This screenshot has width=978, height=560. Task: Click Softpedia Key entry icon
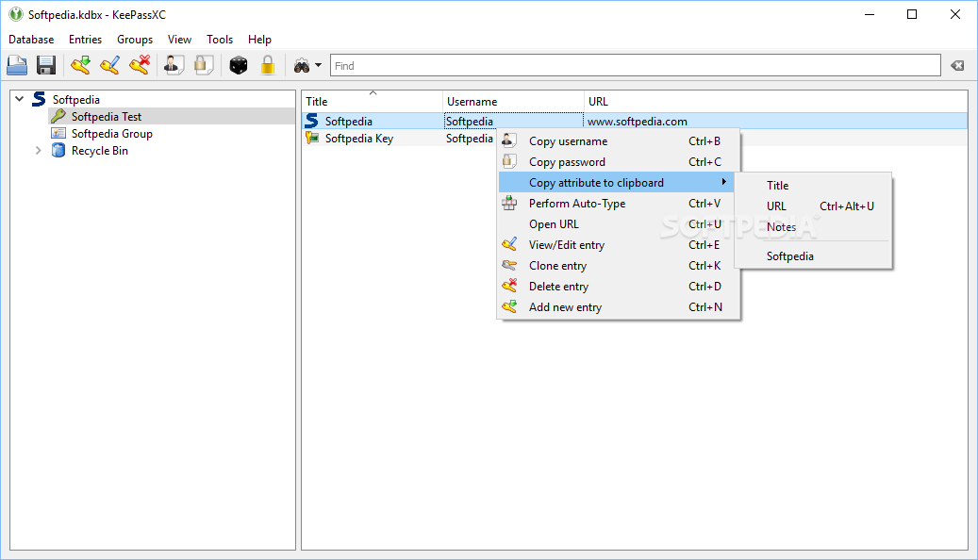coord(312,139)
